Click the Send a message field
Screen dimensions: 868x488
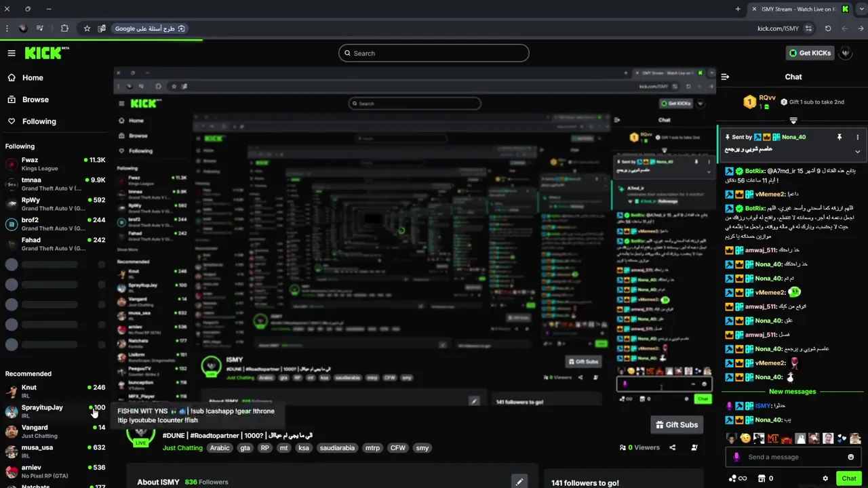795,457
